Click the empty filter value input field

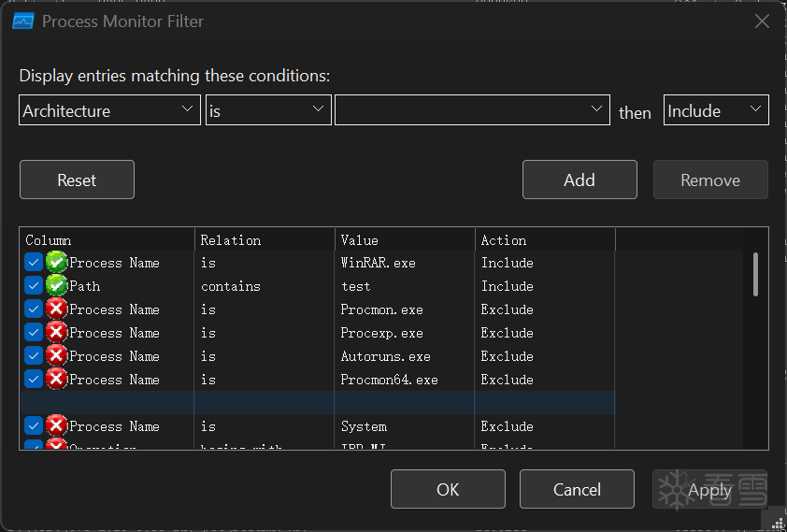pyautogui.click(x=463, y=110)
